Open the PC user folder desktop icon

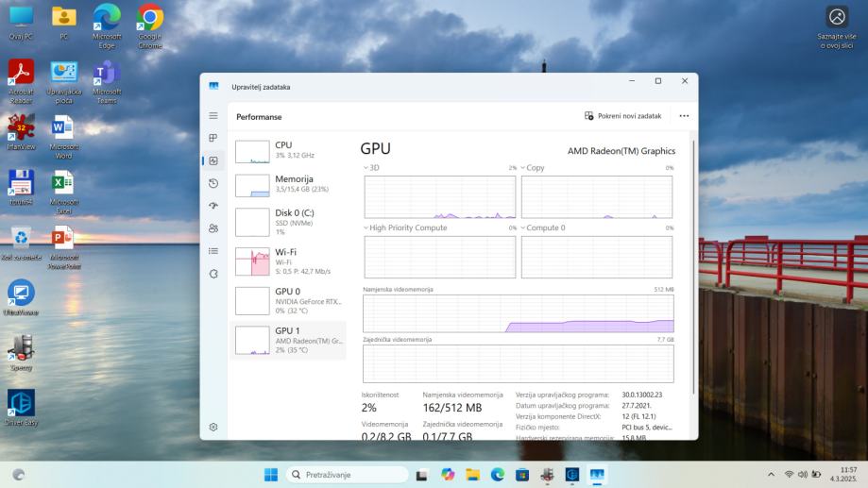pos(64,24)
